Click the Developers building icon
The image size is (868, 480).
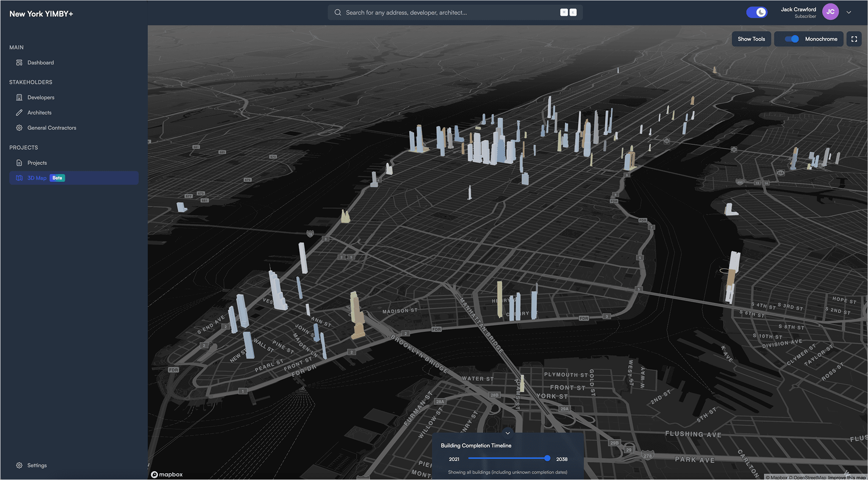(19, 97)
